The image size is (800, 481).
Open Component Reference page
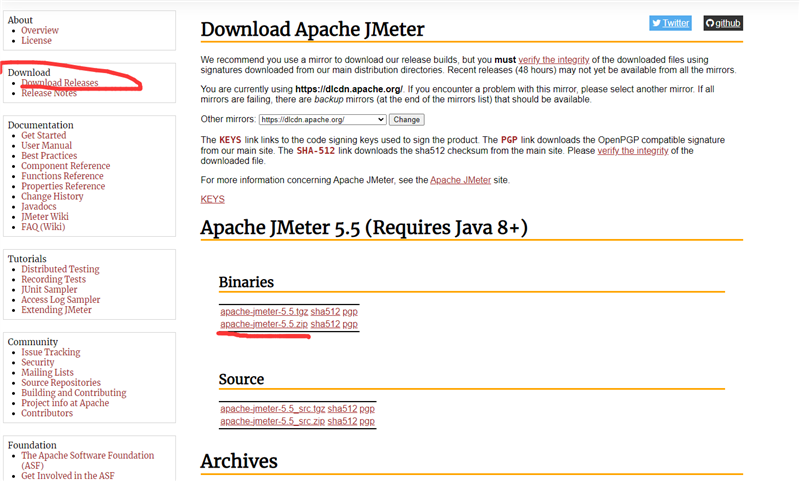pos(65,166)
